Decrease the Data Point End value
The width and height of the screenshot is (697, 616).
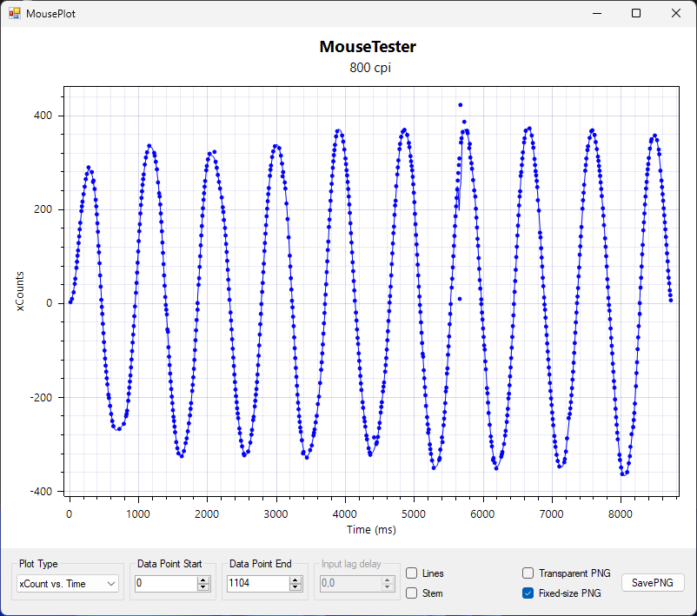[x=295, y=587]
